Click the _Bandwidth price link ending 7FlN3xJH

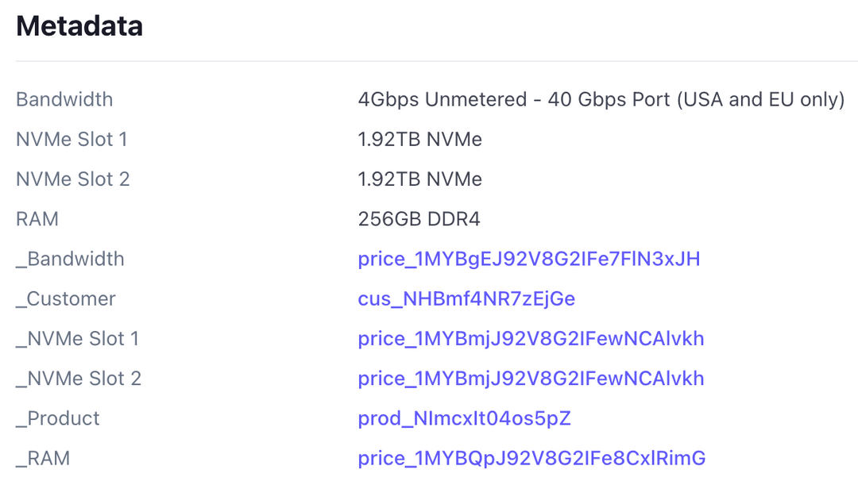[x=530, y=259]
